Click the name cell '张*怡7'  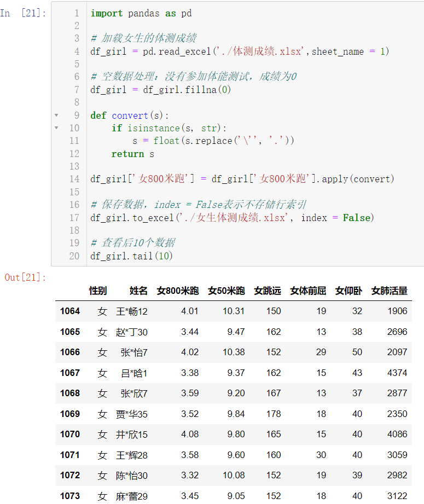pyautogui.click(x=134, y=352)
